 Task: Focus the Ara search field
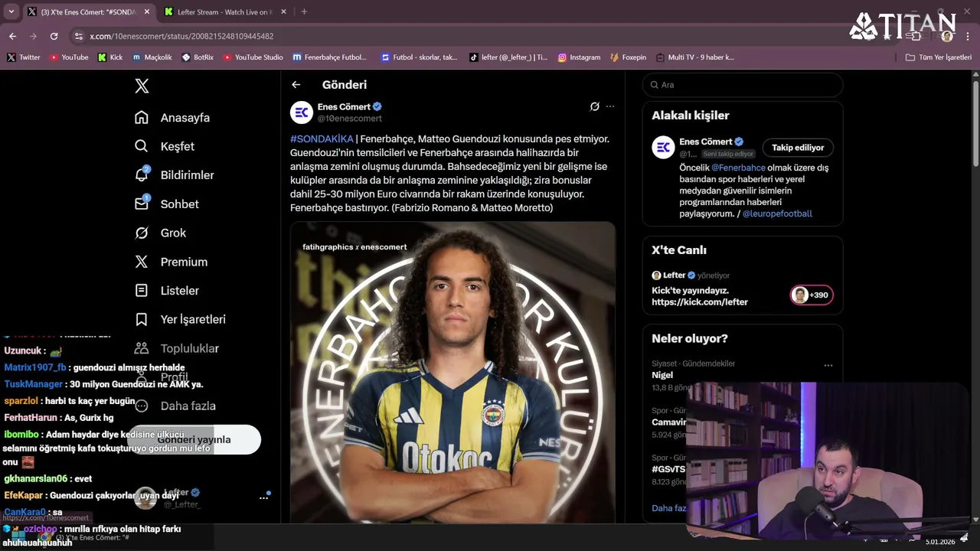[743, 85]
